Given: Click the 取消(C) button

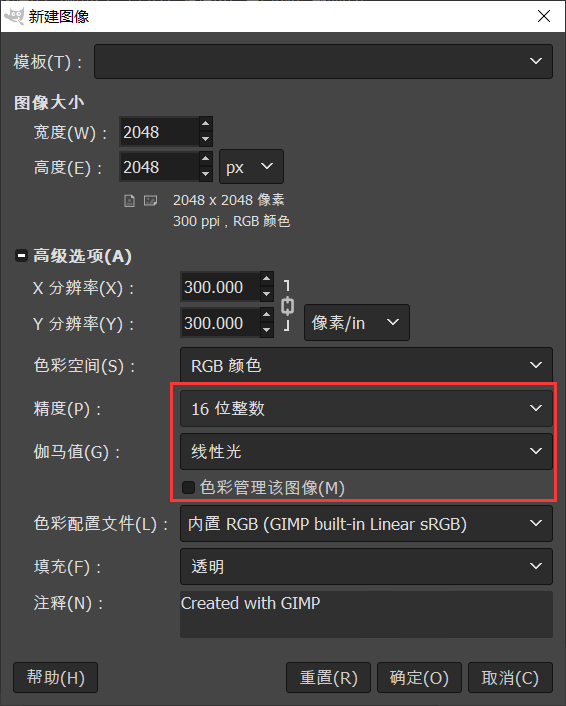Looking at the screenshot, I should coord(510,677).
